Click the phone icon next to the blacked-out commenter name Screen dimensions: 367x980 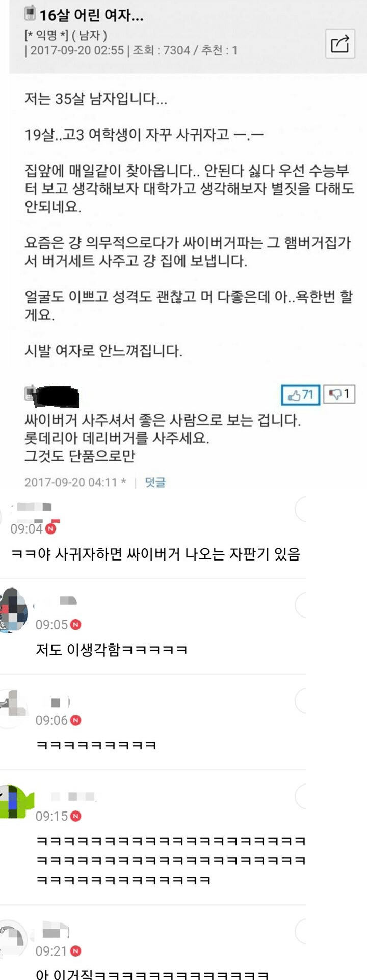(x=30, y=393)
